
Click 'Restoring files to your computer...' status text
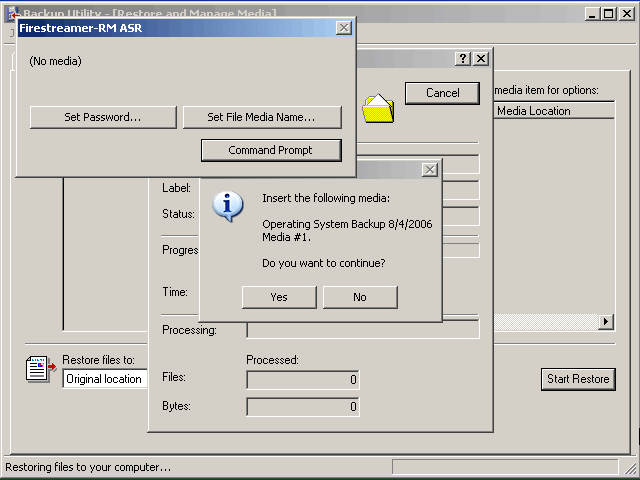pyautogui.click(x=88, y=467)
